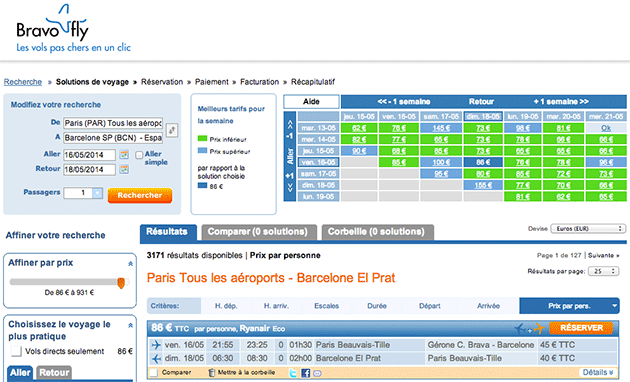
Task: Send result by email icon
Action: (317, 373)
